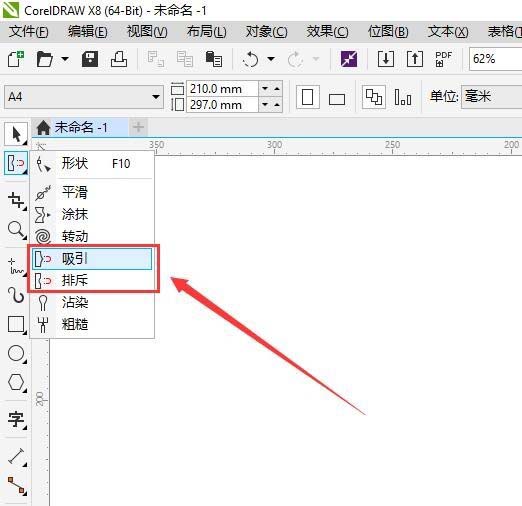The image size is (522, 506).
Task: Click the page width field 210.0 mm
Action: [222, 89]
